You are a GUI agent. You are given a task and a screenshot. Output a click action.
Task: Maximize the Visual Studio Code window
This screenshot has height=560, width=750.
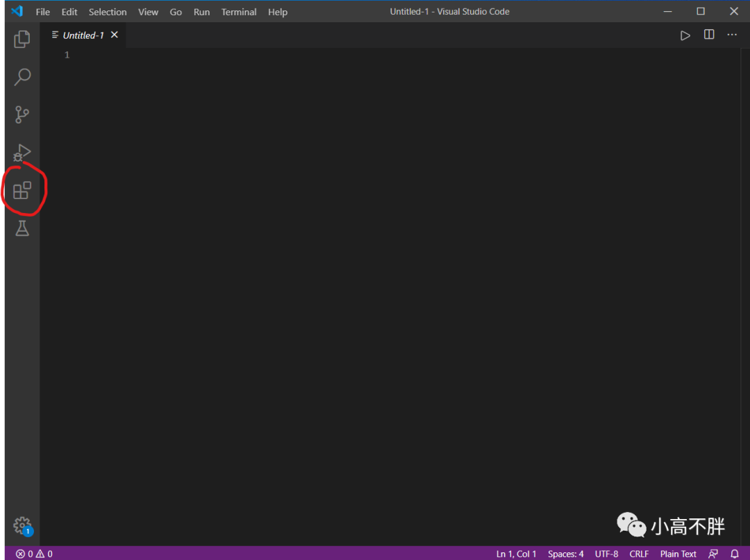point(701,12)
